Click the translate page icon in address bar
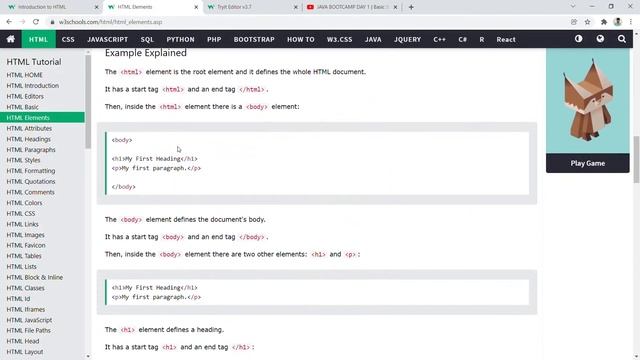640x360 pixels. (x=574, y=22)
